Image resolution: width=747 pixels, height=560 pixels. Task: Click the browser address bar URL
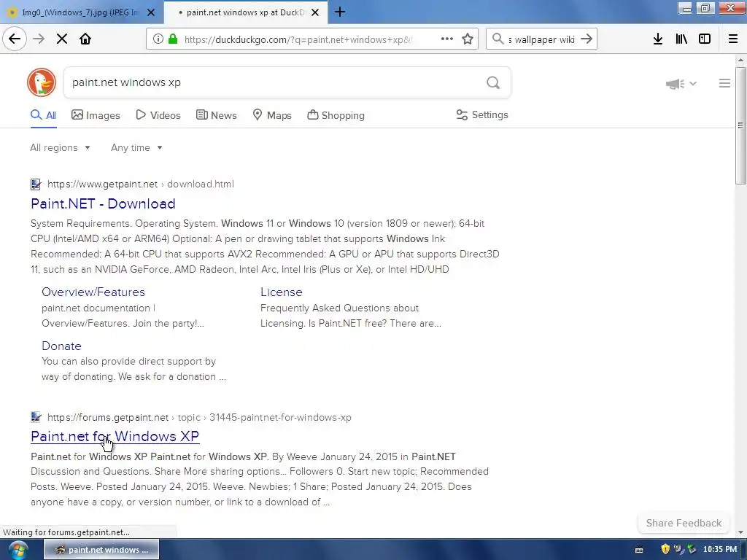tap(298, 39)
